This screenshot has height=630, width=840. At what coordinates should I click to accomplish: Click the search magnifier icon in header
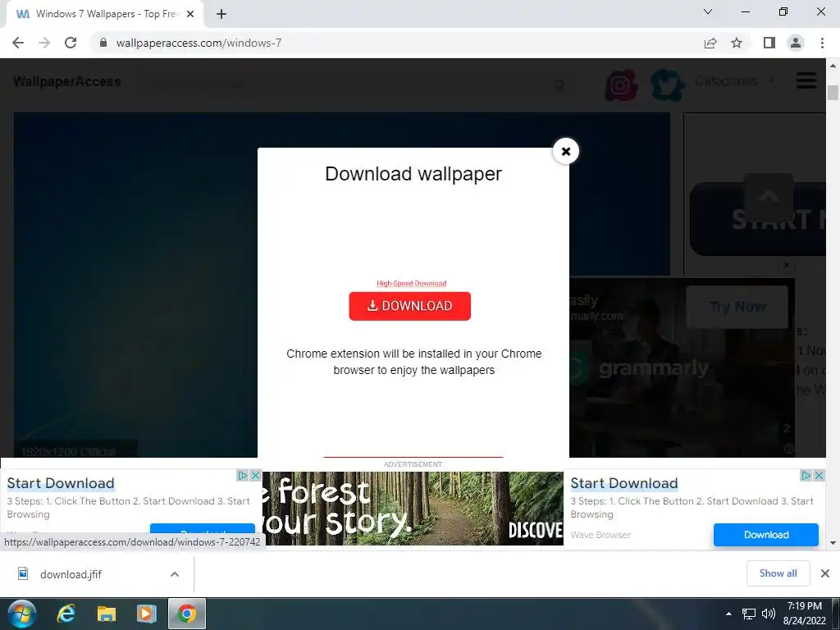coord(559,84)
